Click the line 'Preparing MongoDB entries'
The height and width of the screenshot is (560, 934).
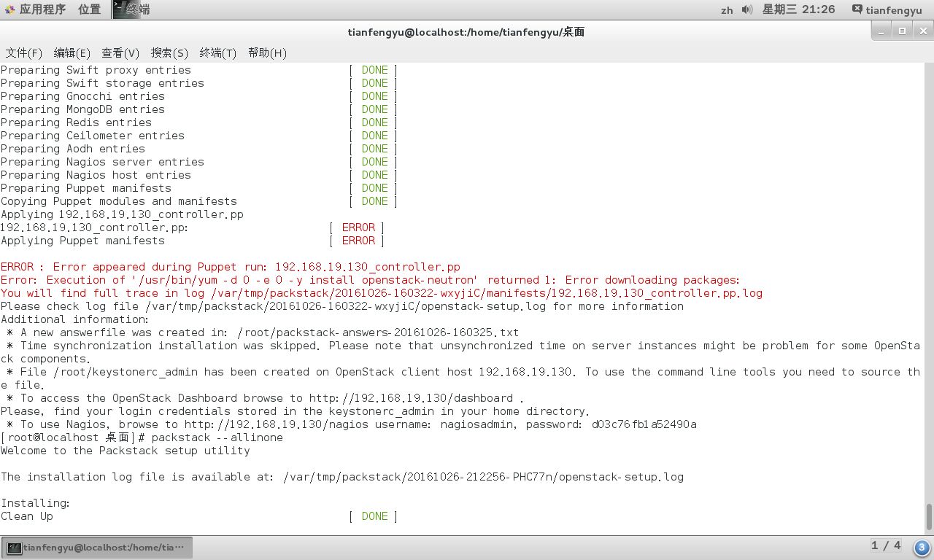point(82,109)
